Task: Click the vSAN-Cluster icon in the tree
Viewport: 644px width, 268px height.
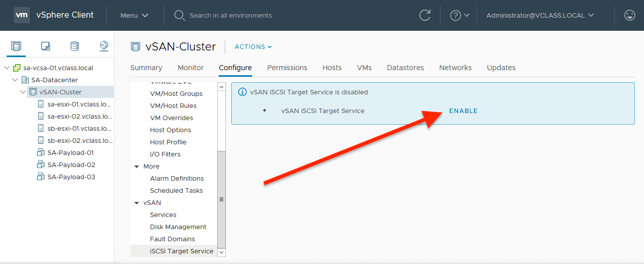Action: point(33,92)
